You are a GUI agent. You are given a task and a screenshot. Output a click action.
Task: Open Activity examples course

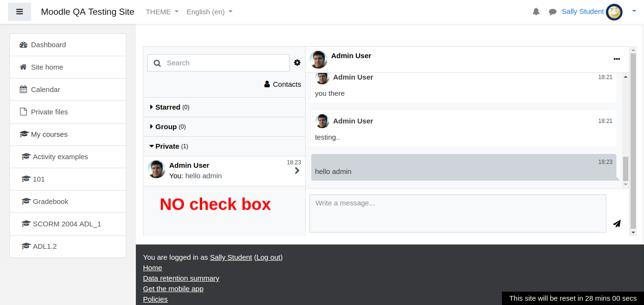pos(68,157)
